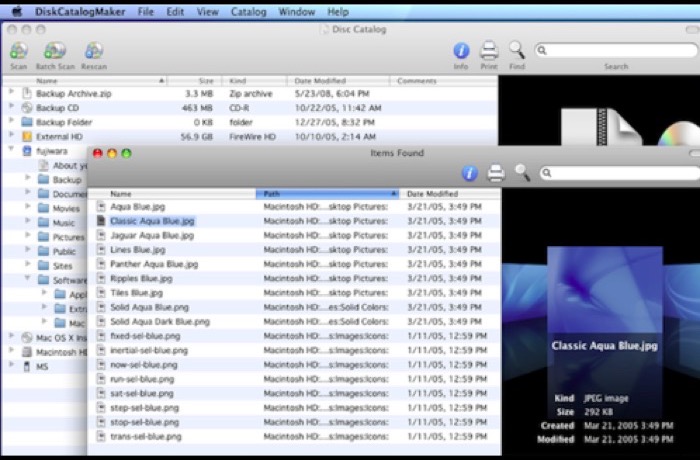Image resolution: width=700 pixels, height=460 pixels.
Task: Click file icon beside Tiles Blue.jpg
Action: pyautogui.click(x=101, y=293)
